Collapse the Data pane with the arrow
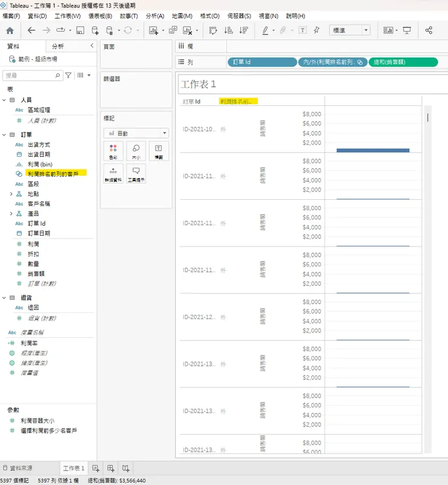Viewport: 448px width, 485px height. pos(92,46)
